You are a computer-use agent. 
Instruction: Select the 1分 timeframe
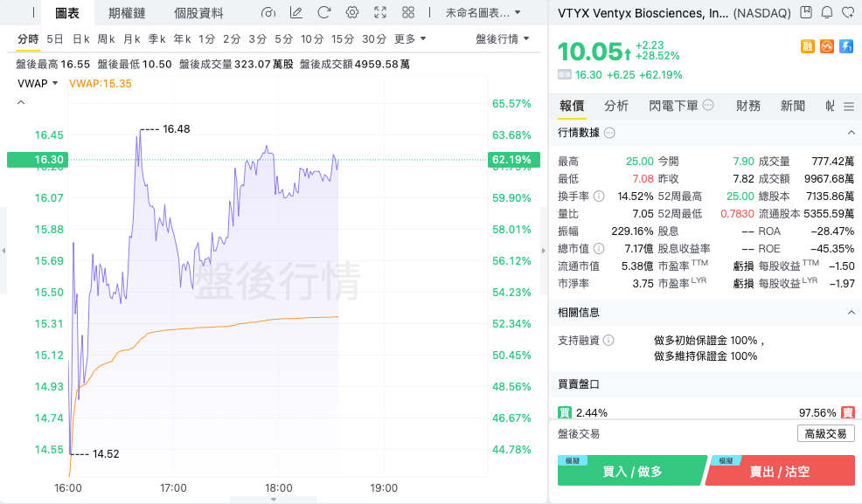click(206, 39)
